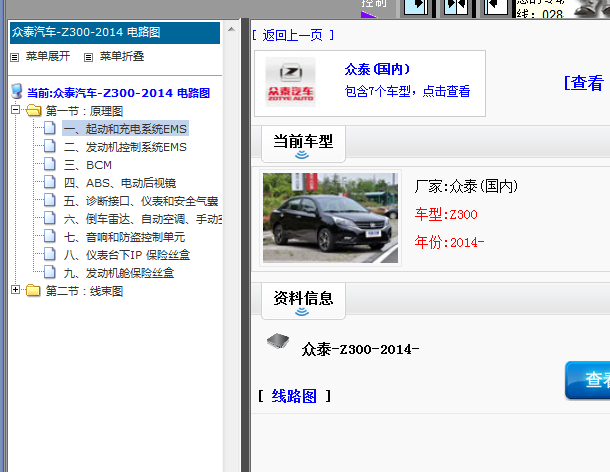Click the blue 查看 button
Screen dimensions: 610x472
(x=588, y=380)
